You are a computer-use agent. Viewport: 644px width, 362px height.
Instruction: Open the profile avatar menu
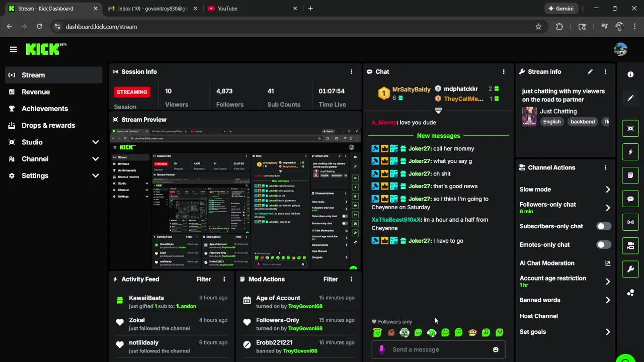click(620, 49)
